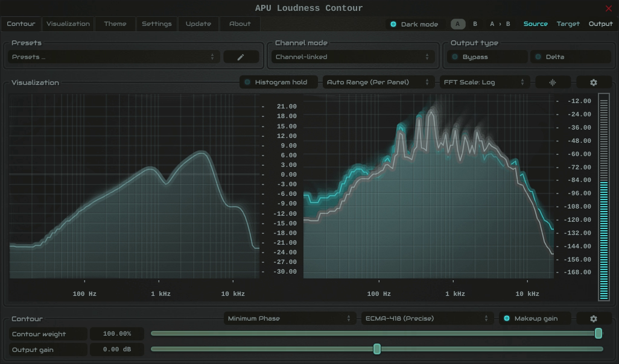Show the Output spectrum

click(x=600, y=24)
